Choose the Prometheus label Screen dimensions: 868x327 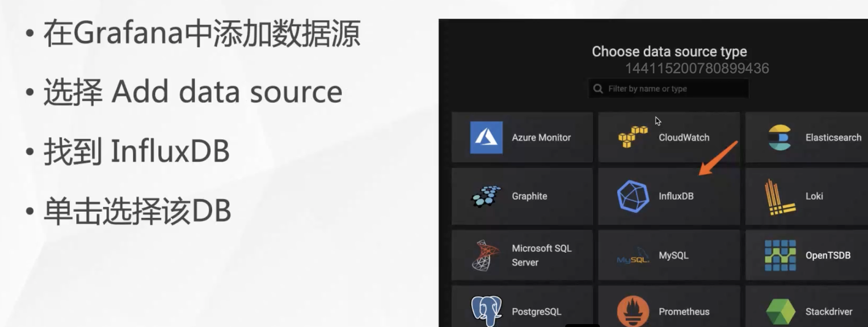(684, 312)
